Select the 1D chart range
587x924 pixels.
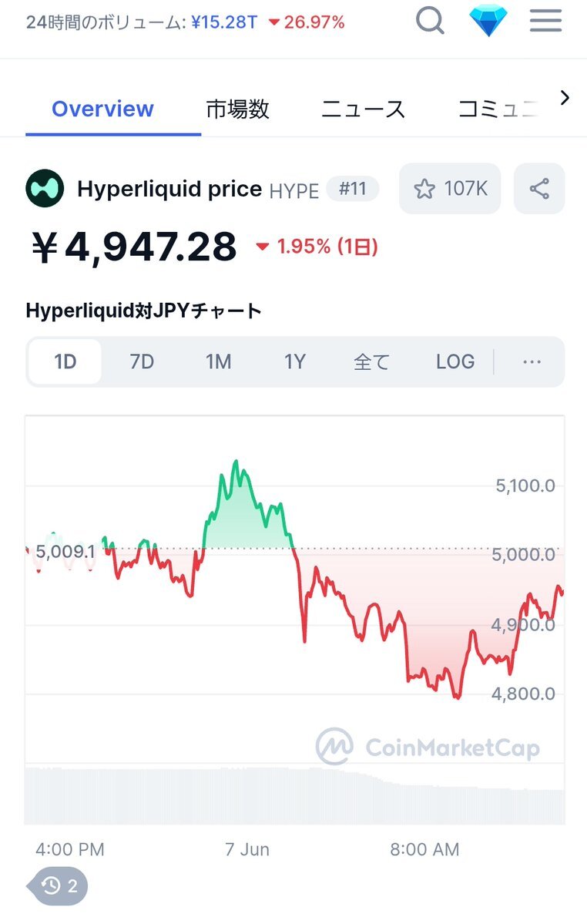pos(65,361)
